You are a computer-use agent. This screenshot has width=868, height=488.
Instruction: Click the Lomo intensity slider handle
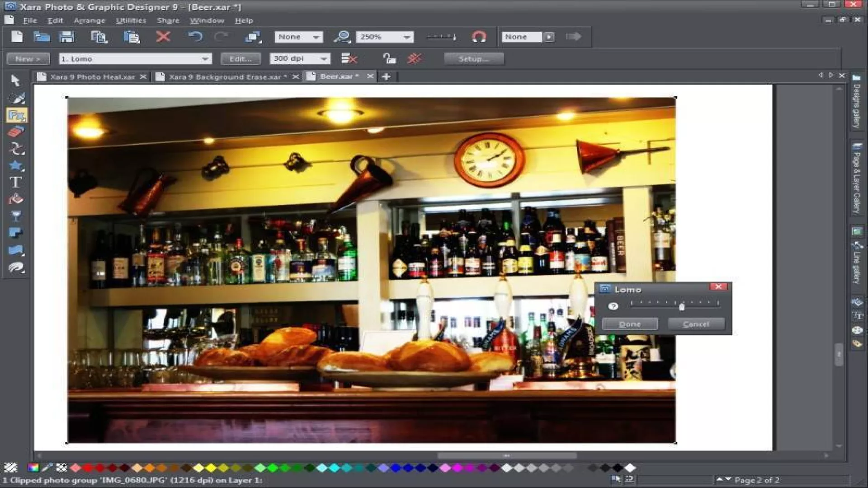(x=682, y=307)
